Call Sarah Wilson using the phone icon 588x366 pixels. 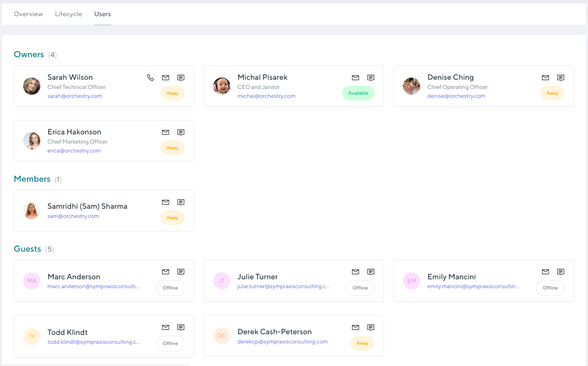(x=150, y=77)
